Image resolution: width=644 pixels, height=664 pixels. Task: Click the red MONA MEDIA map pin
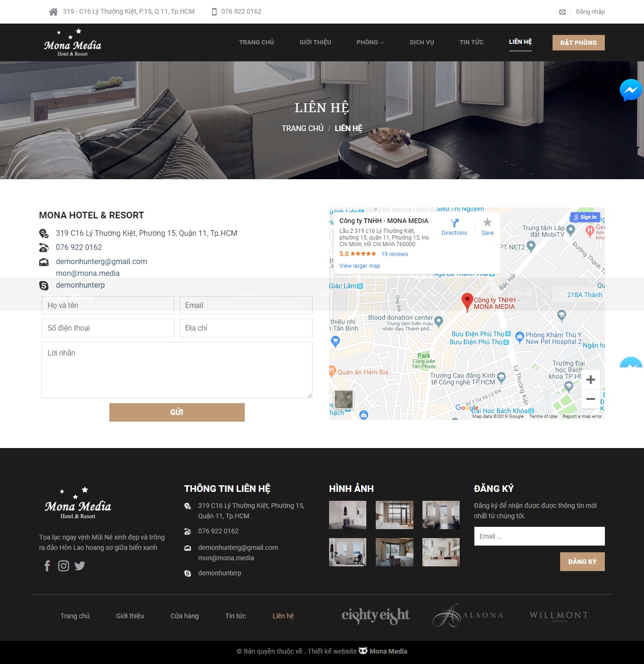pos(467,302)
